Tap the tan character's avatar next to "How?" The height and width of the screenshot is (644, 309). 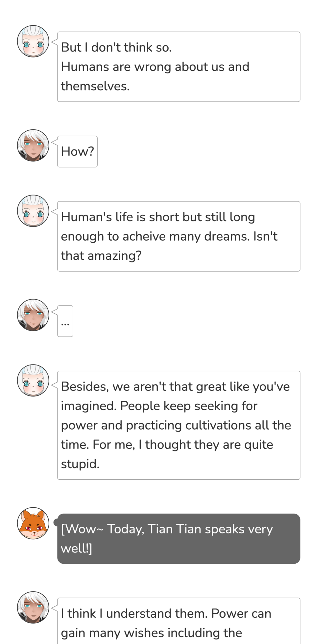(x=33, y=145)
